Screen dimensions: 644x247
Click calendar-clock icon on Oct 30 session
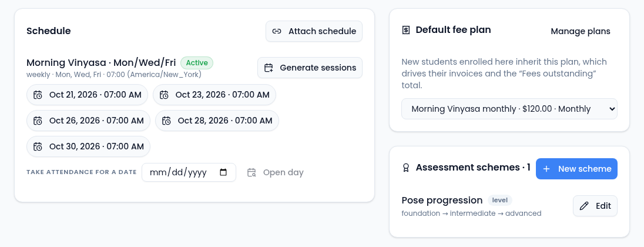(x=38, y=146)
